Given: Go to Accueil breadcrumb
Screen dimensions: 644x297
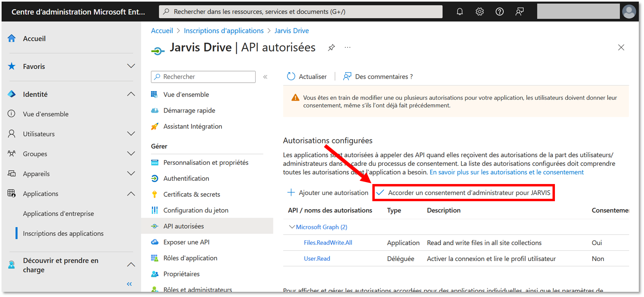Looking at the screenshot, I should (x=162, y=31).
